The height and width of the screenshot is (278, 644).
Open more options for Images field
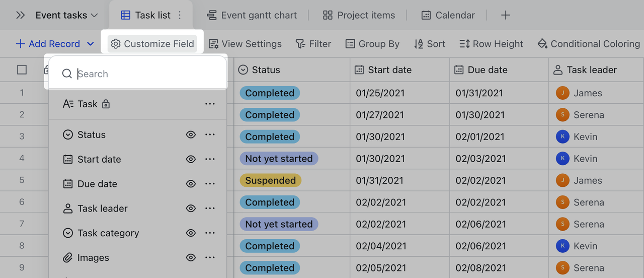click(x=210, y=258)
